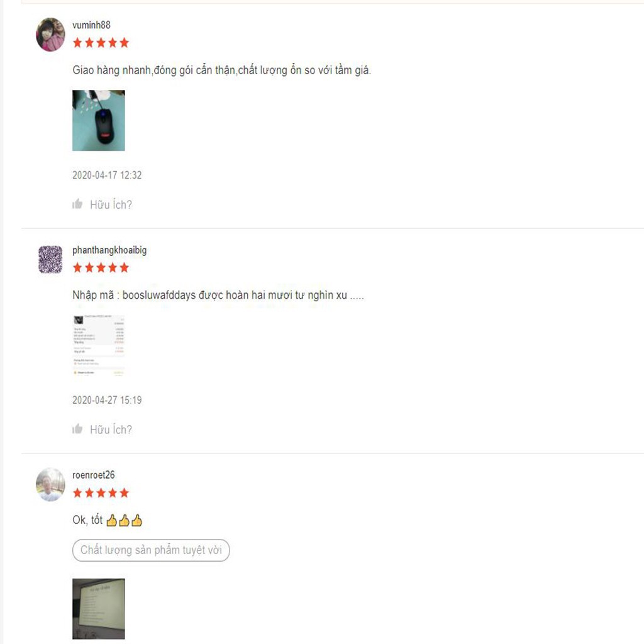Mark vuminh88's review as Hữu Ích
This screenshot has height=644, width=644.
click(111, 204)
